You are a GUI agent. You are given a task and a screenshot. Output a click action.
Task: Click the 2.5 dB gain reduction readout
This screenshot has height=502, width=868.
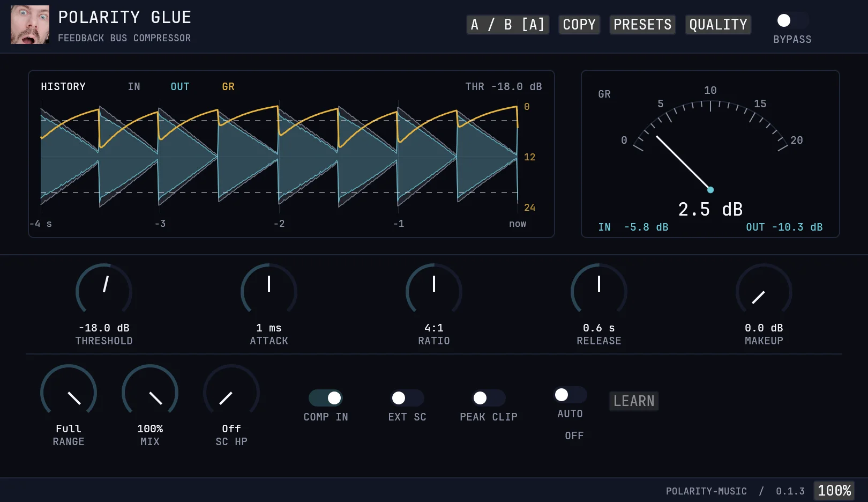pyautogui.click(x=710, y=209)
